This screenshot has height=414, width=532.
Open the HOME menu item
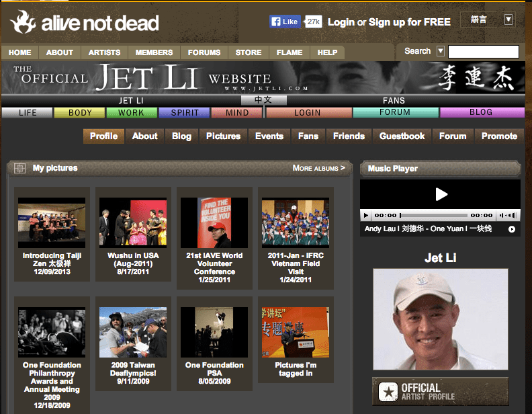pos(20,52)
